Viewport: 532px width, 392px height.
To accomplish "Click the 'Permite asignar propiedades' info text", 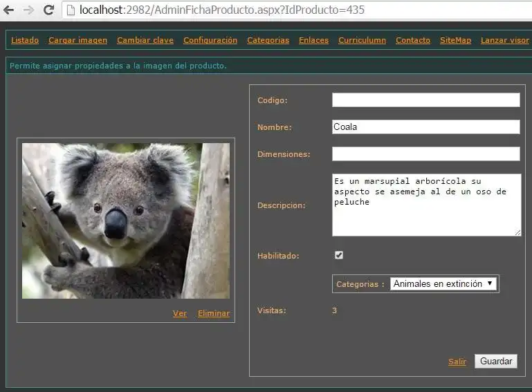I will click(118, 66).
